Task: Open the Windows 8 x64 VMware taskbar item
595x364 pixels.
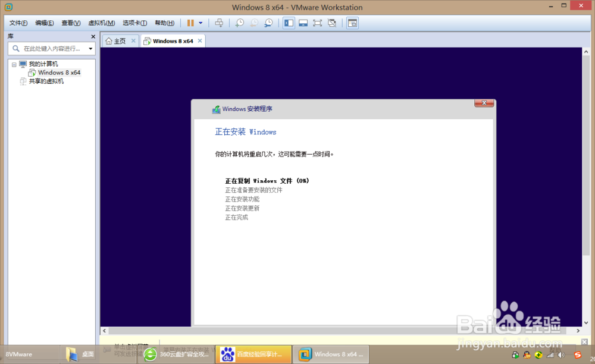Action: [x=331, y=354]
